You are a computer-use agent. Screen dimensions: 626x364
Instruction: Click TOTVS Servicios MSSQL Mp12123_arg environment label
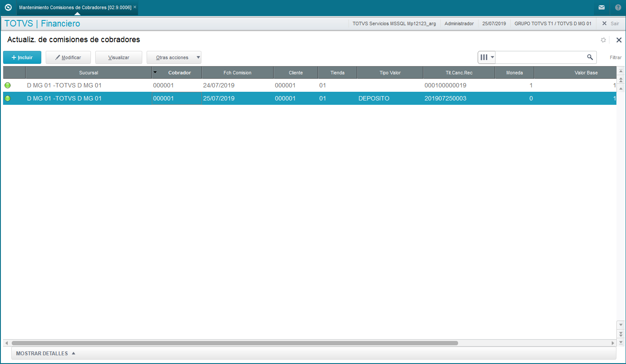pyautogui.click(x=394, y=23)
